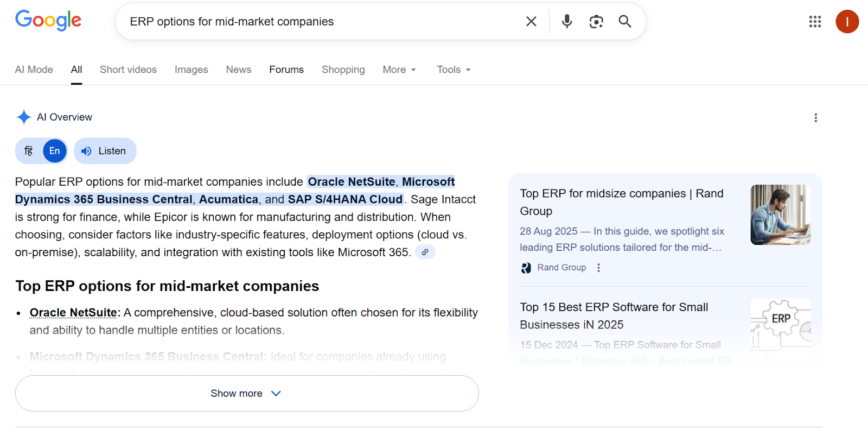
Task: Open Top 15 Best ERP Software article
Action: (614, 316)
